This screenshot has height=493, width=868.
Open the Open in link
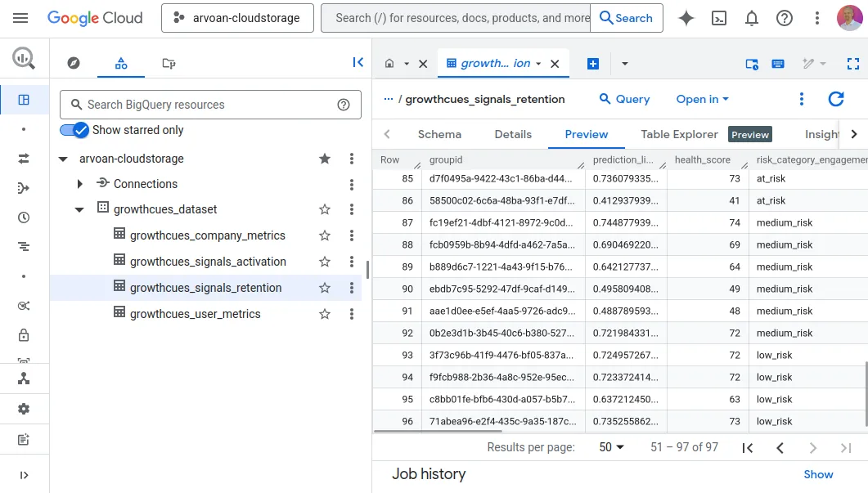(701, 99)
